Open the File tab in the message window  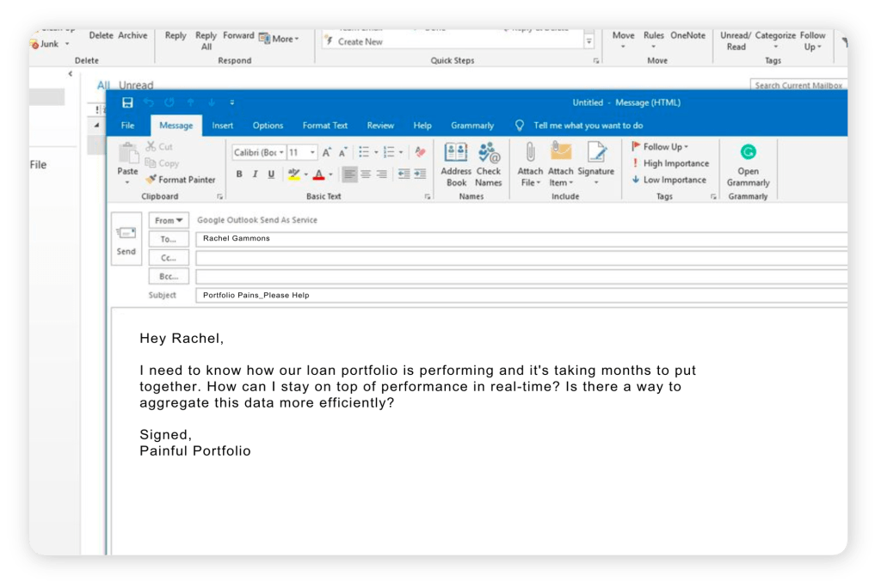(127, 126)
